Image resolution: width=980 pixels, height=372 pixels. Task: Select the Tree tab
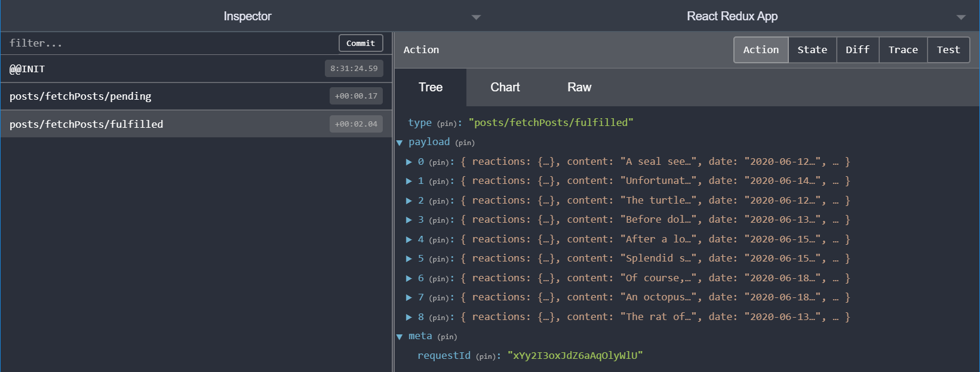click(430, 87)
